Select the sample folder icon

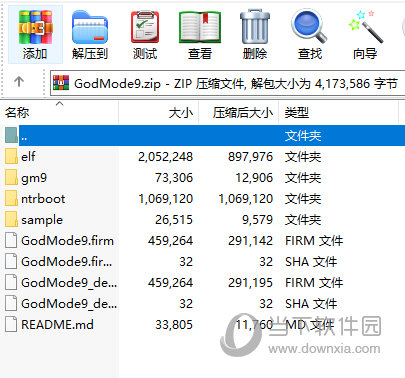[11, 219]
